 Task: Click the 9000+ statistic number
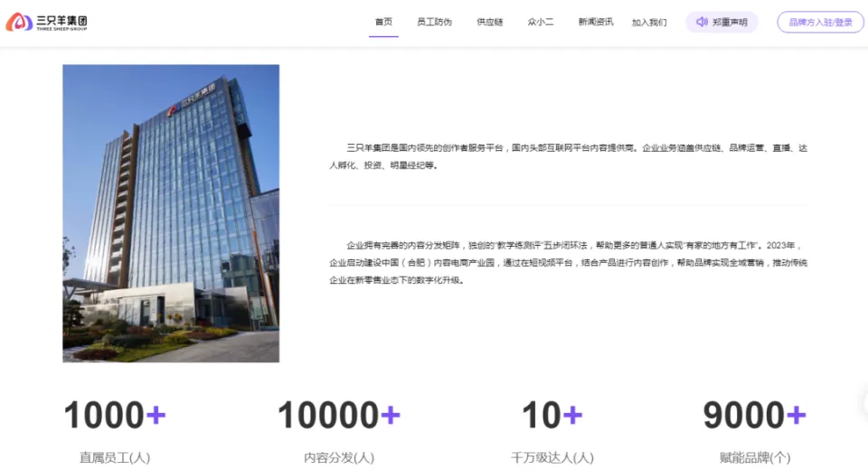click(754, 415)
